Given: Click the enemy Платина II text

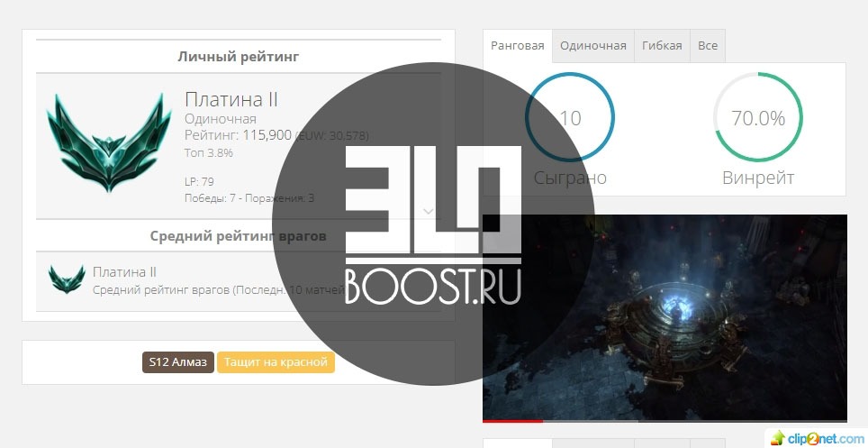Looking at the screenshot, I should click(124, 272).
